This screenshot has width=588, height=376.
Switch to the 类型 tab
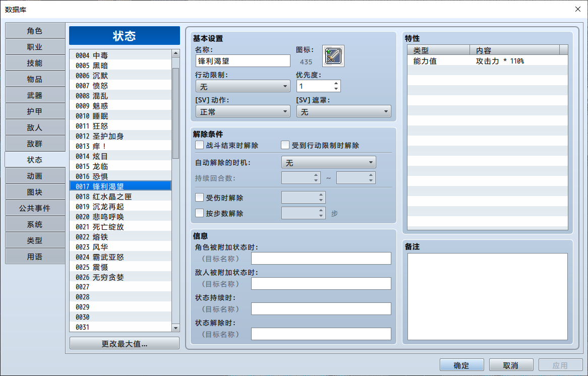click(35, 240)
